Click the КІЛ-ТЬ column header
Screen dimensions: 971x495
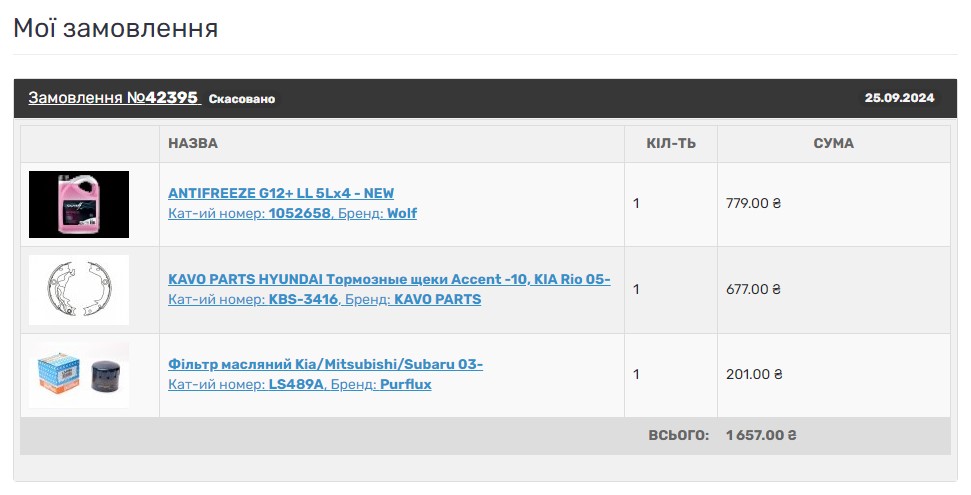click(x=671, y=144)
